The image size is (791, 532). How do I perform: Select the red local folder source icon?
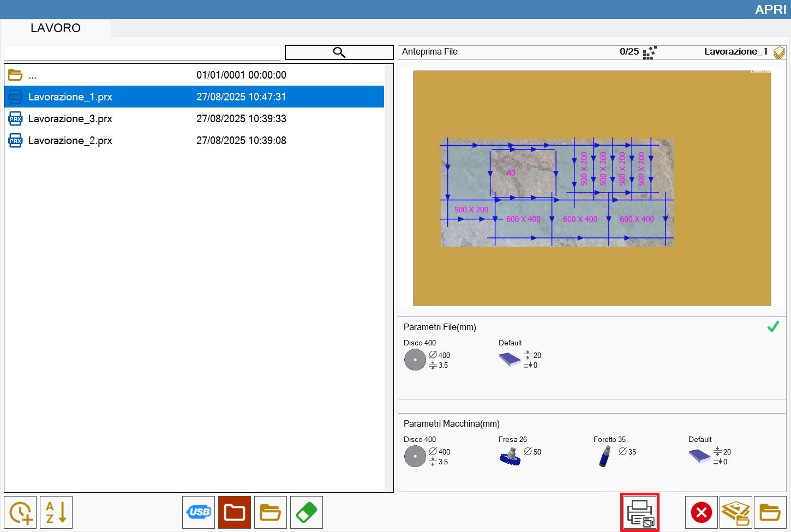[x=235, y=512]
